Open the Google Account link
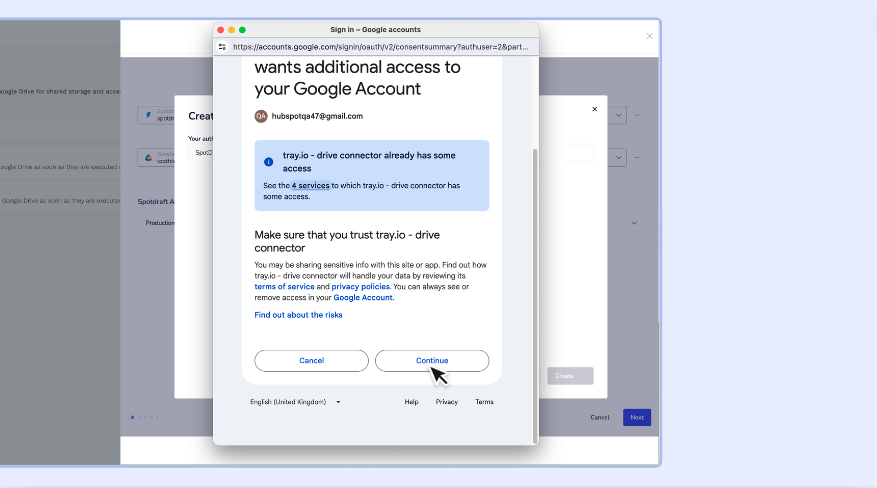877x488 pixels. [364, 298]
